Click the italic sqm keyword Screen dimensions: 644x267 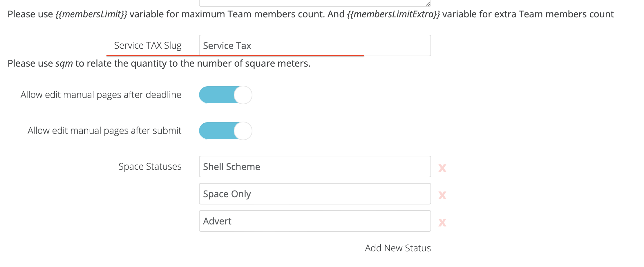click(64, 63)
